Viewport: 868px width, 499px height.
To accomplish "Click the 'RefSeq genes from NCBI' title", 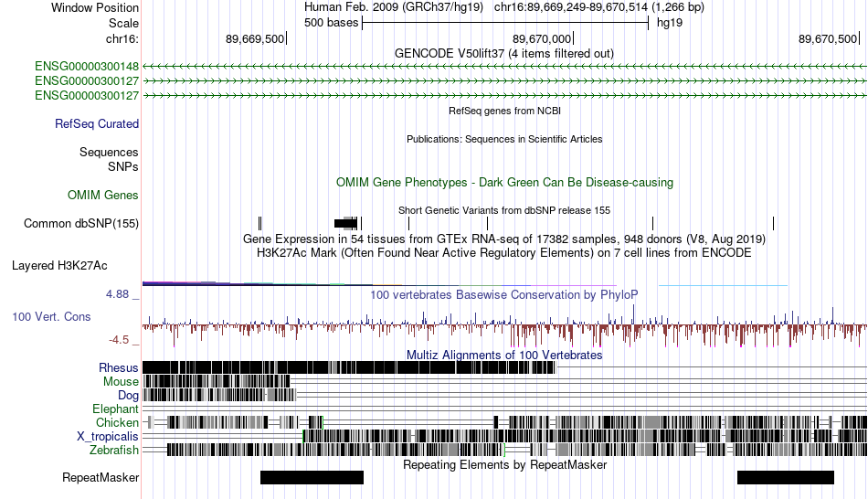I will tap(505, 111).
